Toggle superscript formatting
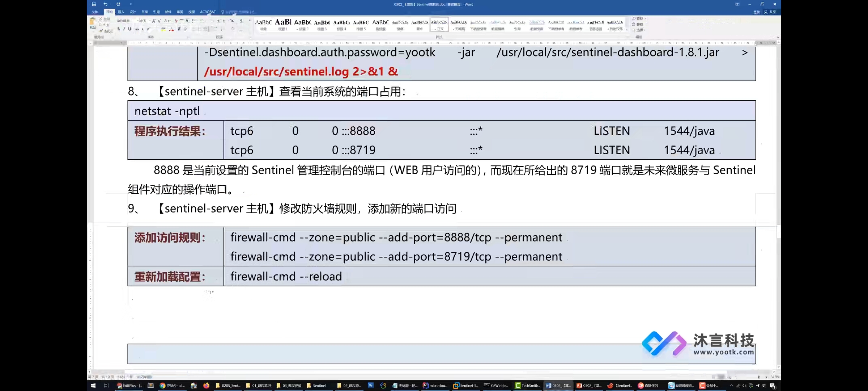This screenshot has width=868, height=391. (x=148, y=29)
